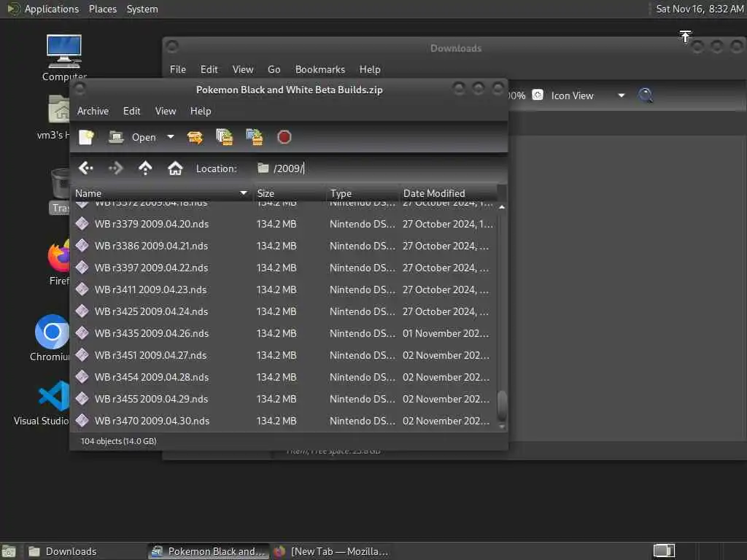Launch Firefox from the desktop icon
Image resolution: width=747 pixels, height=560 pixels.
point(58,262)
